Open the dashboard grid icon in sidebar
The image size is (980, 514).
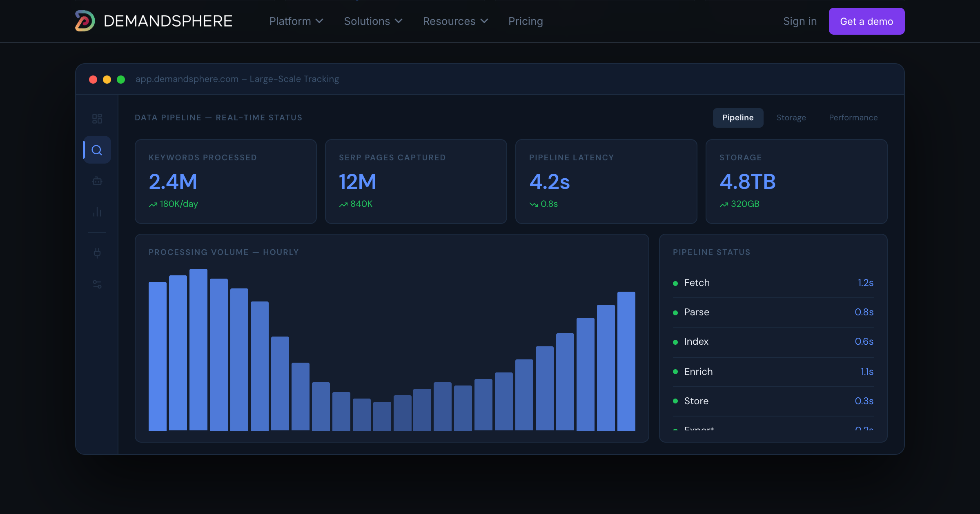(x=97, y=119)
